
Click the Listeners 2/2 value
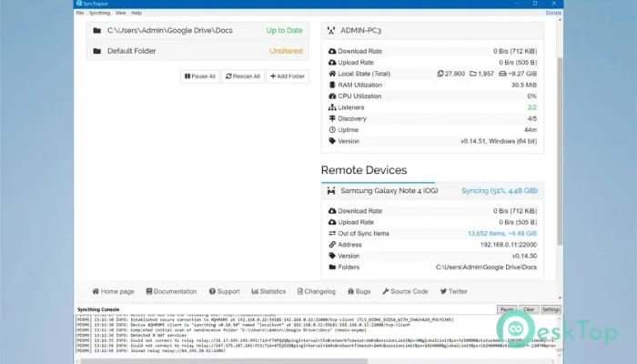[531, 107]
